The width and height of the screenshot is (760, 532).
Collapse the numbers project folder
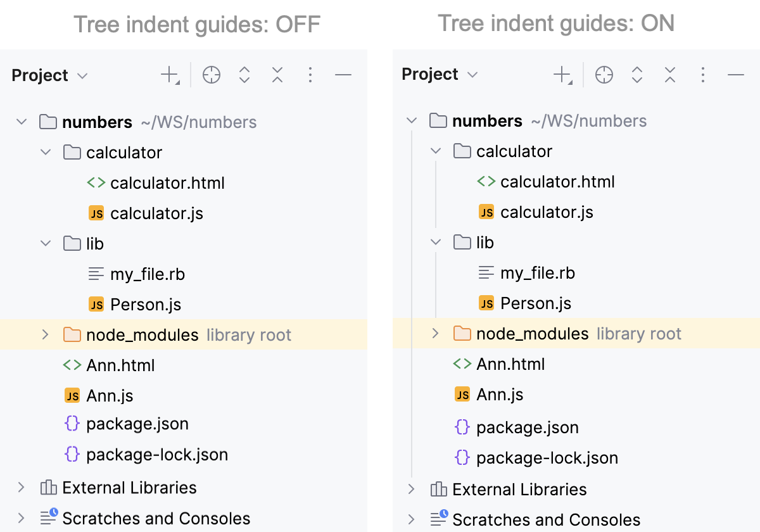click(22, 122)
